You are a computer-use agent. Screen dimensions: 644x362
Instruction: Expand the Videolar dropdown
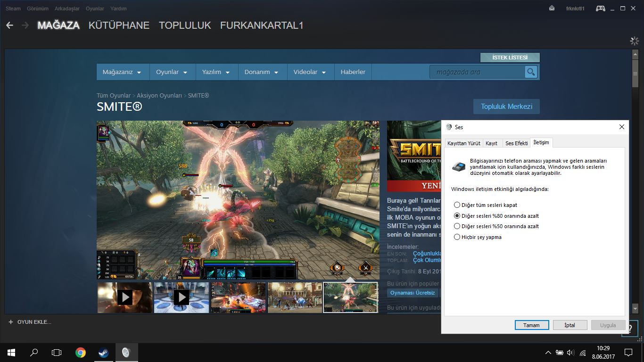[310, 72]
